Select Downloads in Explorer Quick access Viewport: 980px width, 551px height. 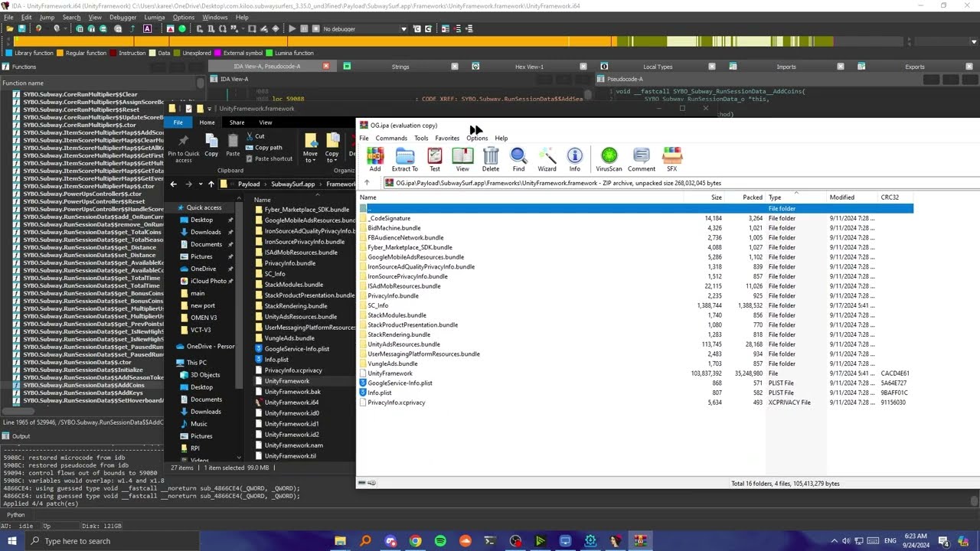(205, 232)
